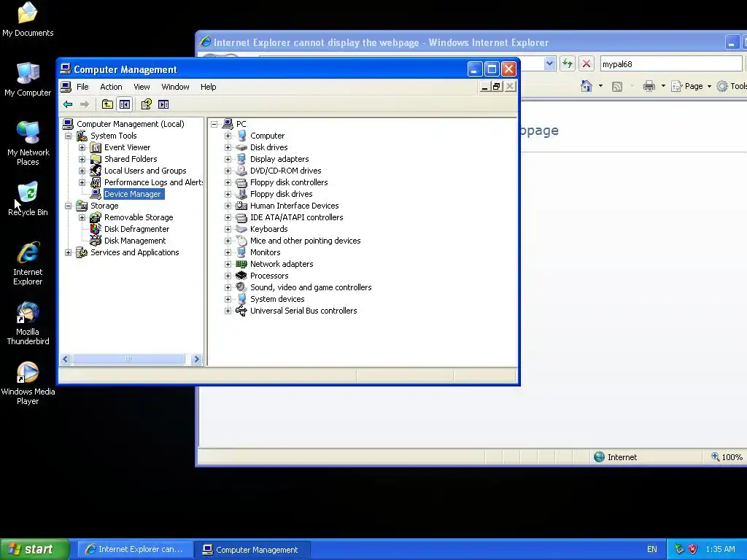Toggle Show/Hide Console Tree toolbar icon

pyautogui.click(x=125, y=104)
